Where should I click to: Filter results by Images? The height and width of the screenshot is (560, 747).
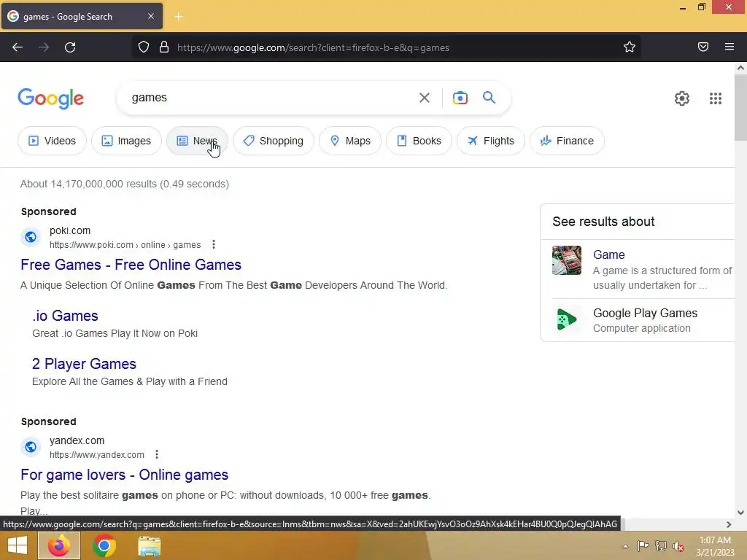126,141
